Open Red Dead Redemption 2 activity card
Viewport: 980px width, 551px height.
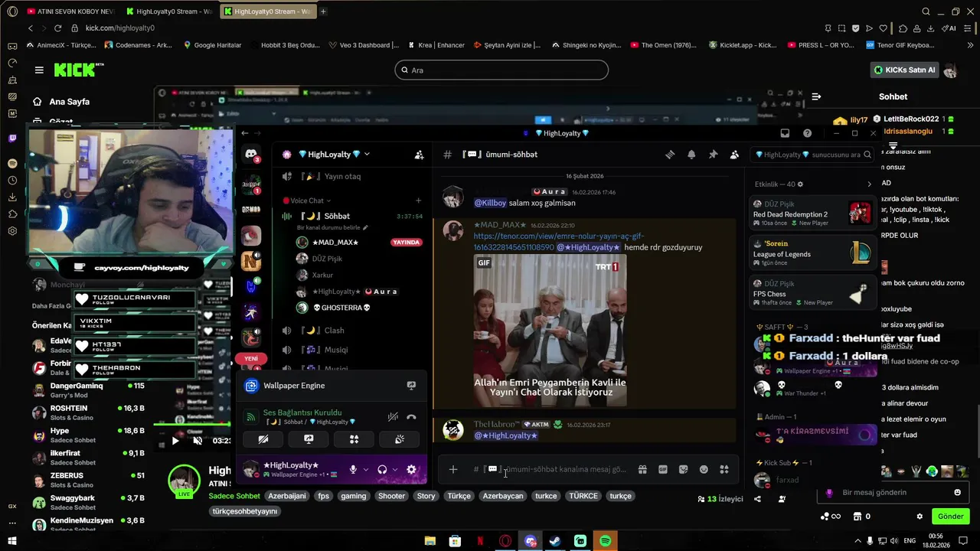(812, 214)
